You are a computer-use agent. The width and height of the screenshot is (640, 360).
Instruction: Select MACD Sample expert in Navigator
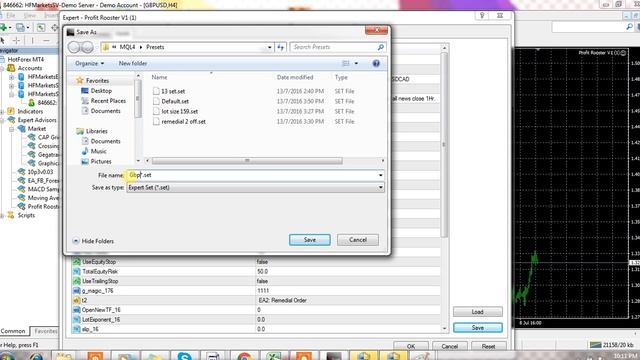click(43, 189)
